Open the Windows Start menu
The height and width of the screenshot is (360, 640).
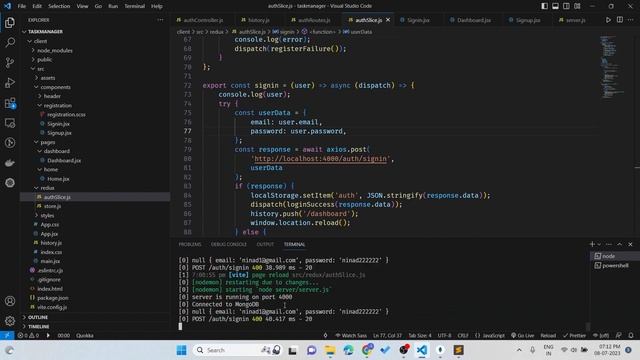click(x=182, y=350)
